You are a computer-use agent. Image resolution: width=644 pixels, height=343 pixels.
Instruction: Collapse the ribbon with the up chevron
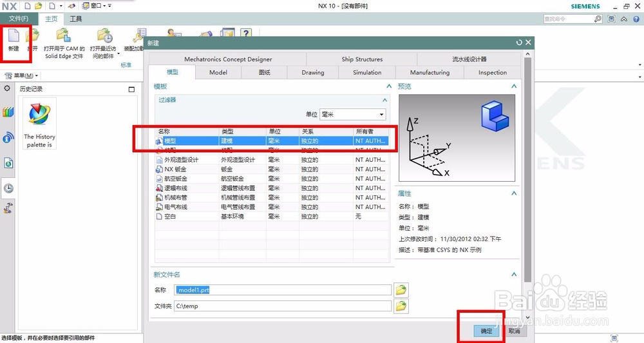tap(624, 19)
